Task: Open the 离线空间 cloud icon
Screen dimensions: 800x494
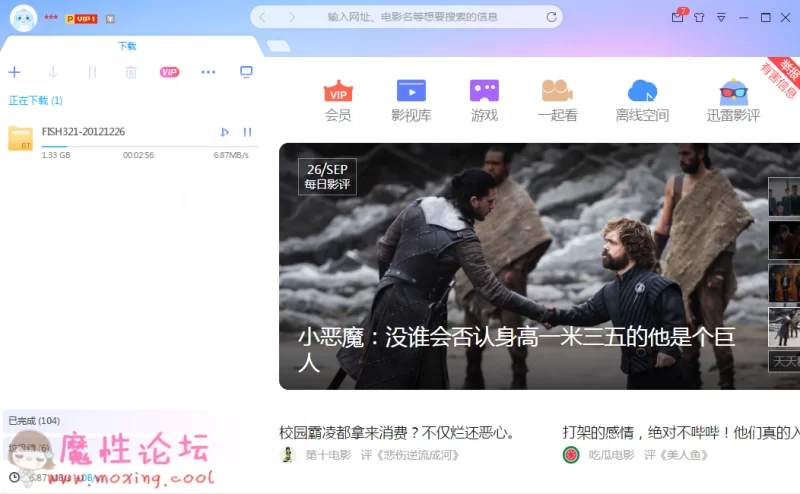Action: (x=642, y=101)
